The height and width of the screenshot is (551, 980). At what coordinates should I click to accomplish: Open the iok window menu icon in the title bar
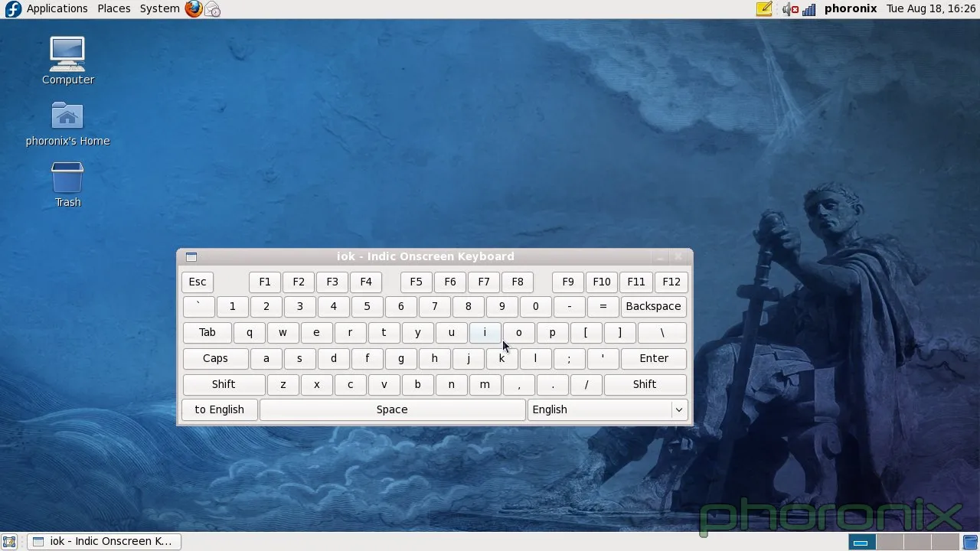(191, 257)
